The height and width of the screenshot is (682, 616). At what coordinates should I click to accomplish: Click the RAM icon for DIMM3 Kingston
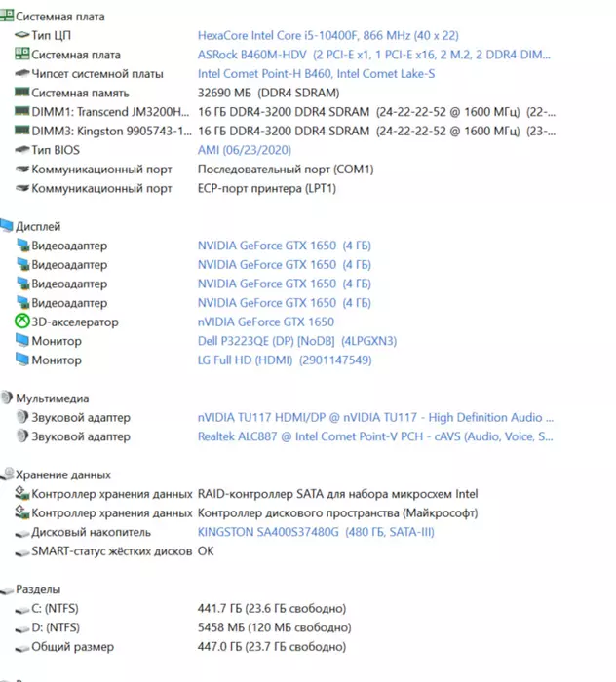pyautogui.click(x=22, y=130)
